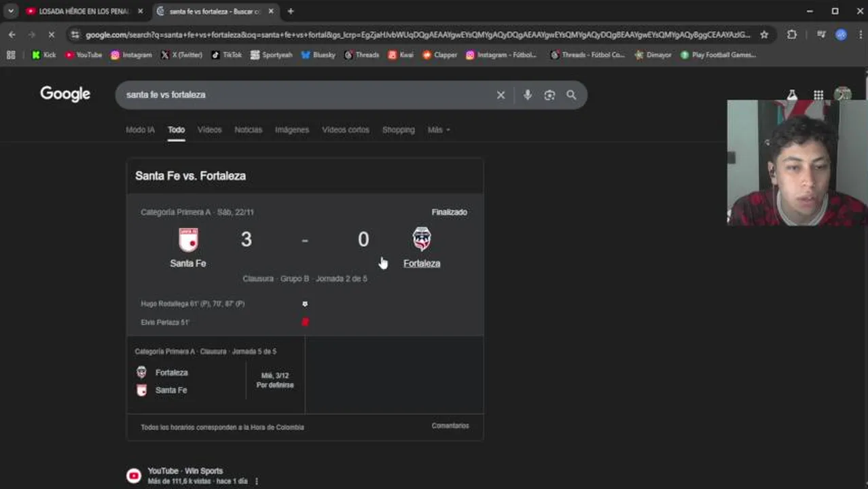This screenshot has height=489, width=868.
Task: Click the webcam overlay video
Action: [x=797, y=163]
